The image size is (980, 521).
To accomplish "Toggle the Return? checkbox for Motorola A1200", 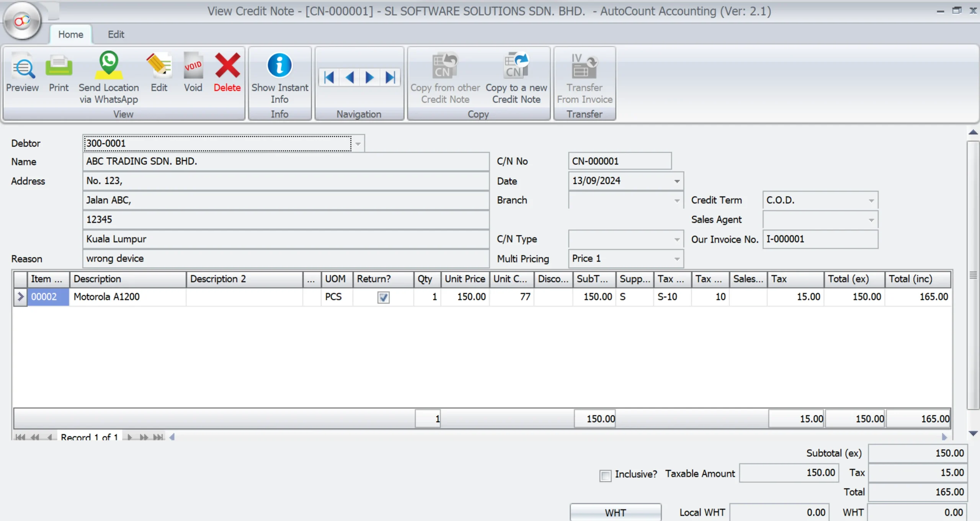I will coord(383,297).
